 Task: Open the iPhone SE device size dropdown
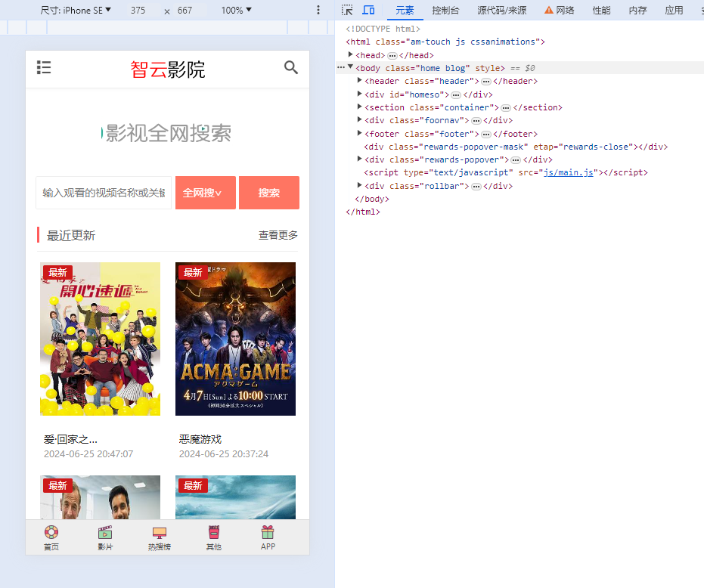[76, 10]
